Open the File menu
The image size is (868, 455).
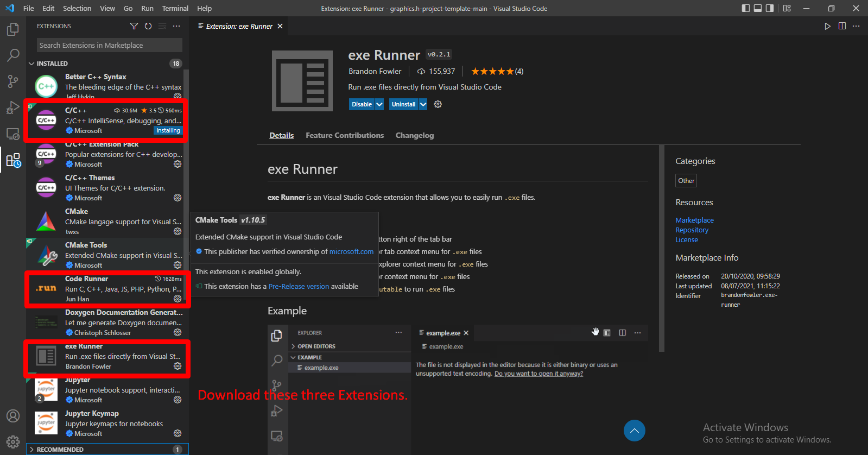coord(29,8)
